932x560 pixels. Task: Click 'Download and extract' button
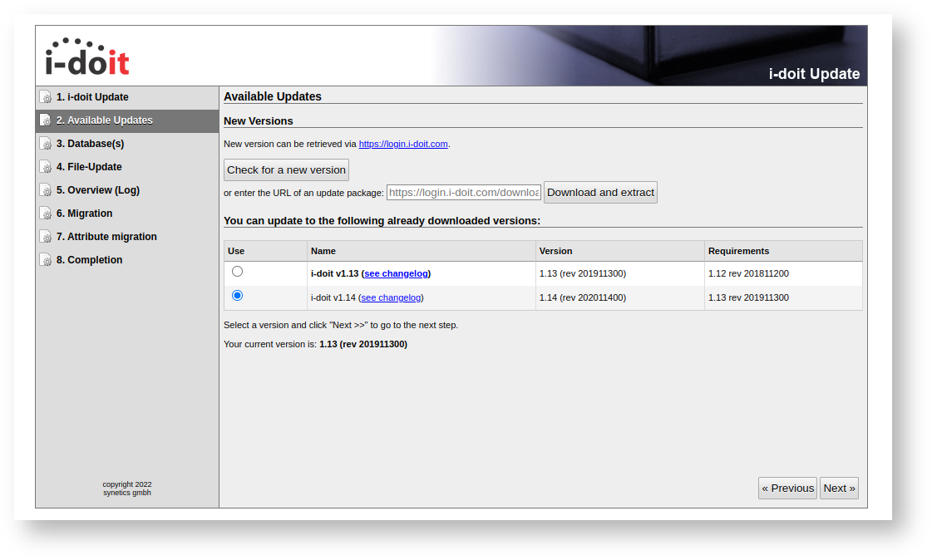600,193
